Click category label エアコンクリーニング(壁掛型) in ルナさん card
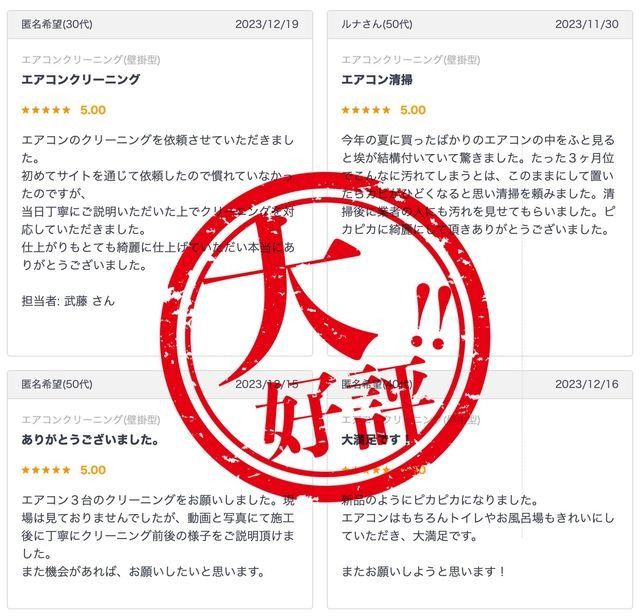This screenshot has height=616, width=640. coord(411,60)
